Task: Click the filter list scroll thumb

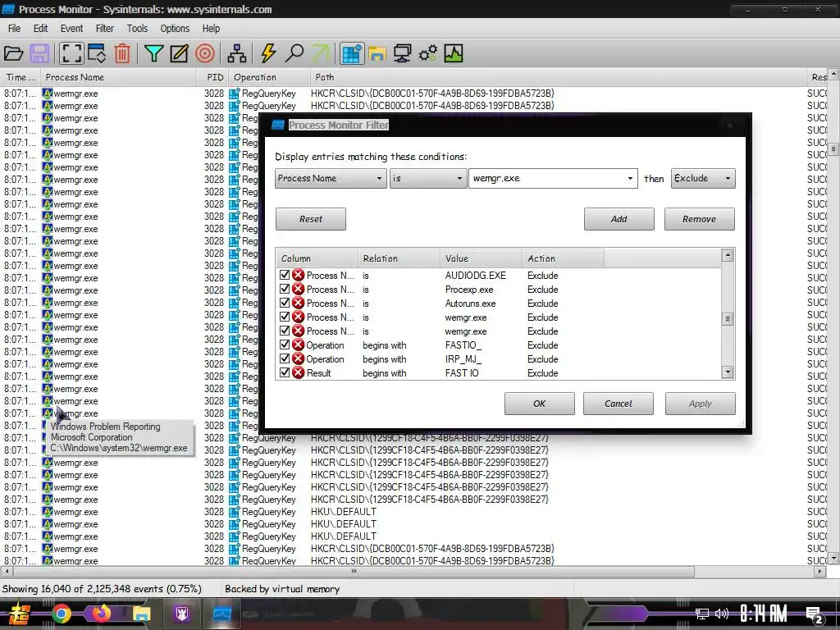Action: pyautogui.click(x=728, y=319)
